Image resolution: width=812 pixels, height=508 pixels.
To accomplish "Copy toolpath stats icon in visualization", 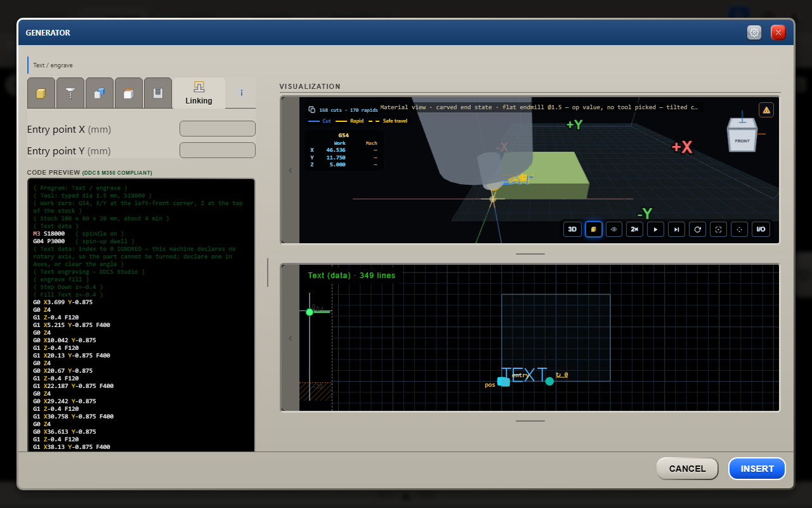I will coord(311,110).
